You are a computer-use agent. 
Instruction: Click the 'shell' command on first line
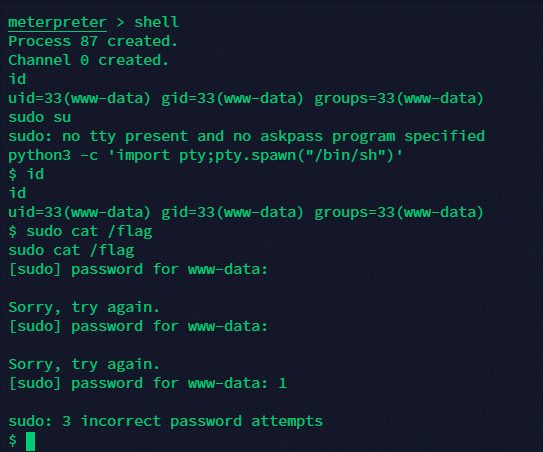(x=156, y=22)
